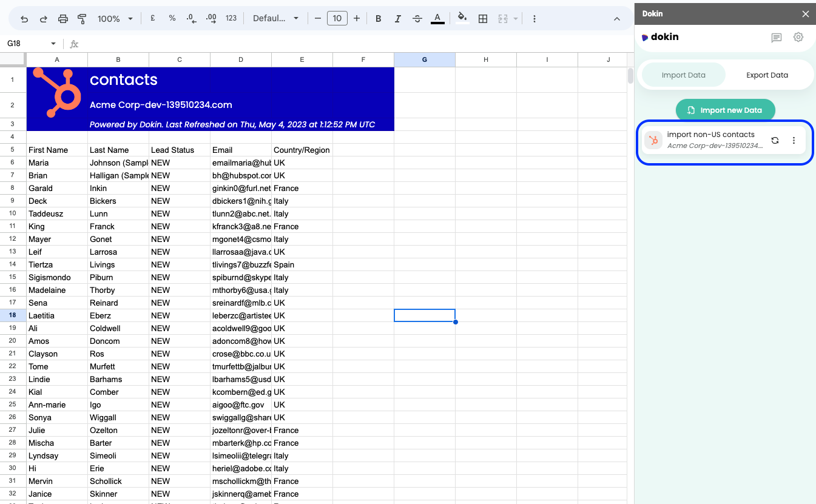Open the Name box dropdown arrow
The image size is (816, 504).
[53, 44]
